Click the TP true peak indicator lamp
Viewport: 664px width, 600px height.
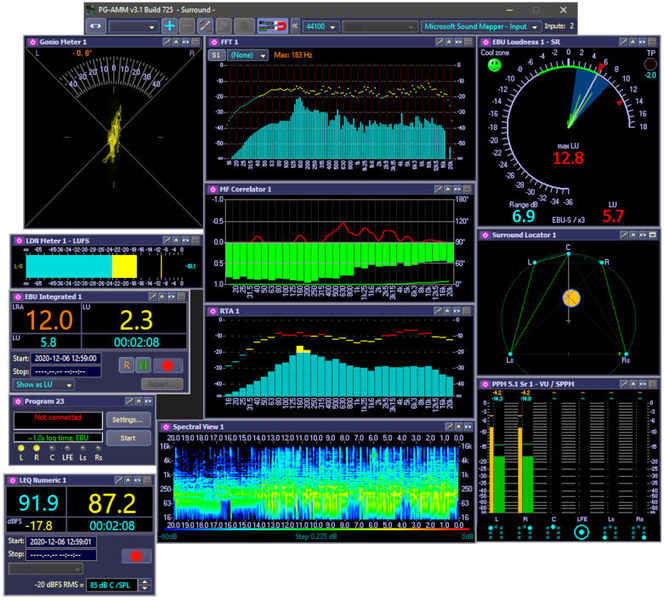[x=650, y=64]
